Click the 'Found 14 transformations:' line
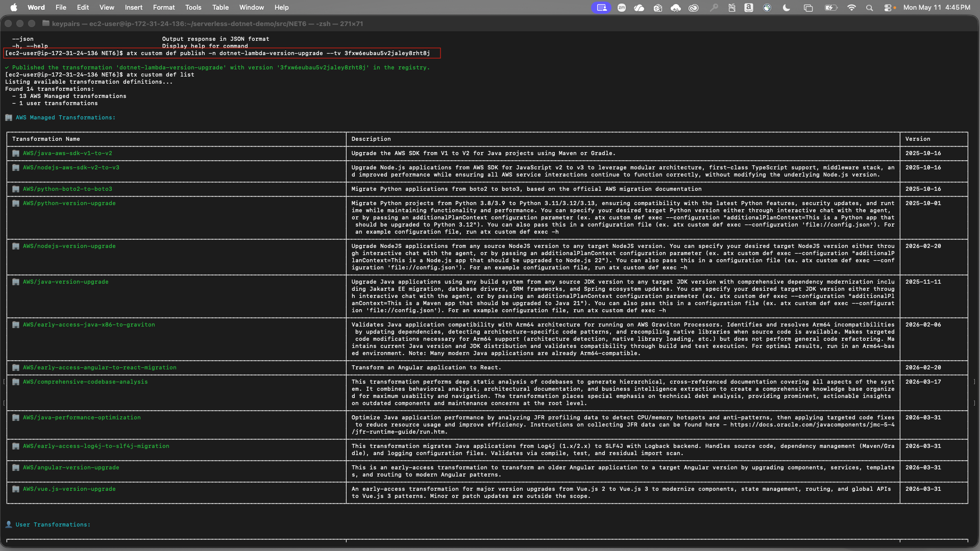Viewport: 980px width, 551px height. [x=50, y=89]
